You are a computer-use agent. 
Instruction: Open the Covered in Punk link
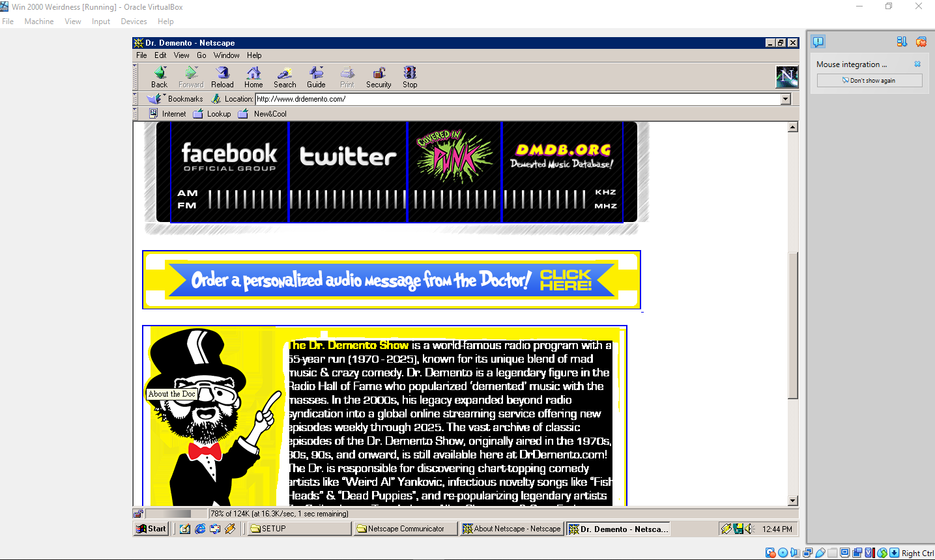(454, 172)
